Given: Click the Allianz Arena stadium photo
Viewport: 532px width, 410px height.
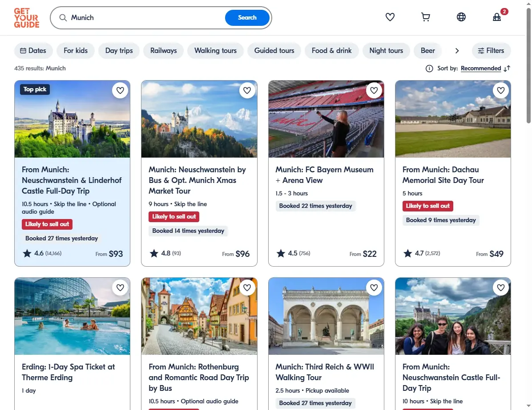Looking at the screenshot, I should [326, 119].
